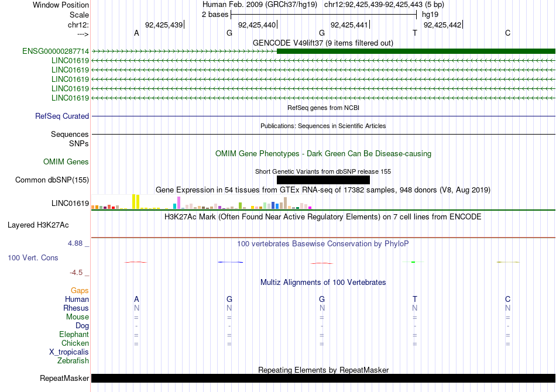This screenshot has width=556, height=392.
Task: Click the ENSG00000287714 track label
Action: (x=56, y=51)
